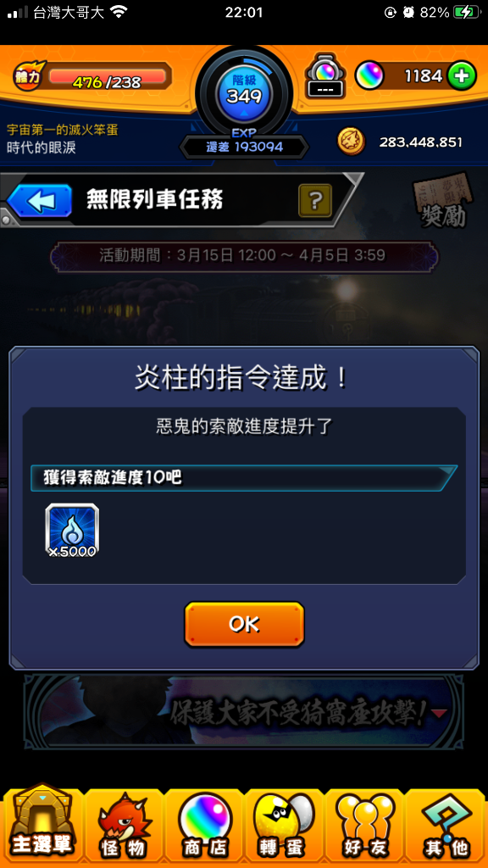Open the 獎勵 rewards ticket icon
Viewport: 488px width, 868px height.
click(x=443, y=201)
